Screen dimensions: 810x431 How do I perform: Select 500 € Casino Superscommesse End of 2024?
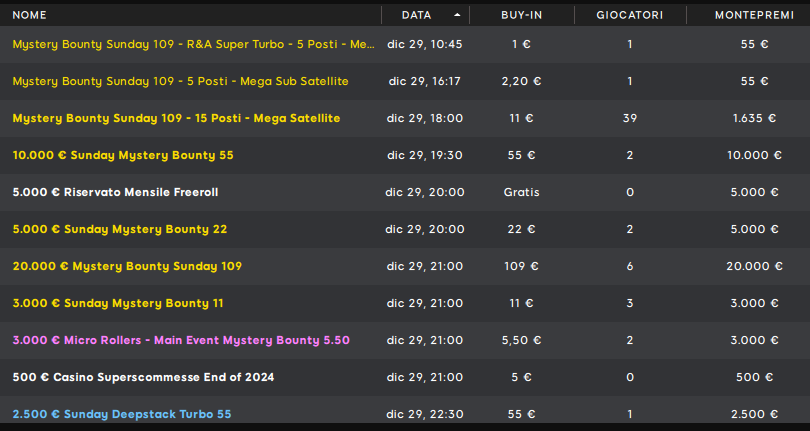pyautogui.click(x=143, y=377)
